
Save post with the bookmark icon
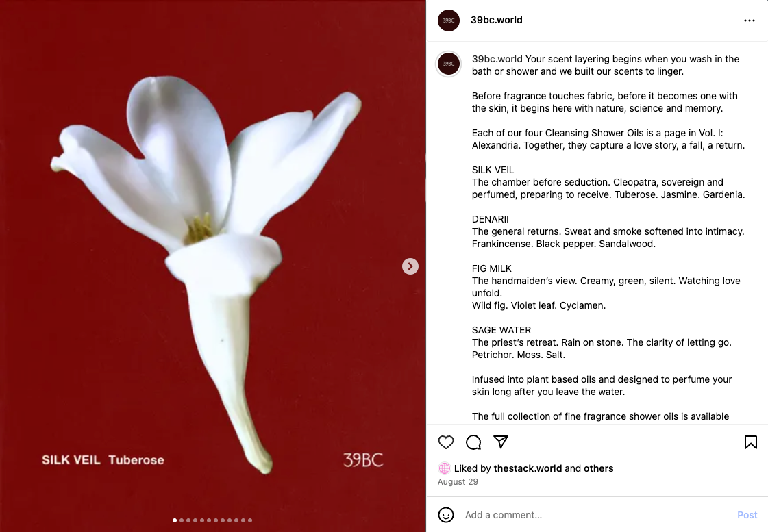(x=750, y=442)
